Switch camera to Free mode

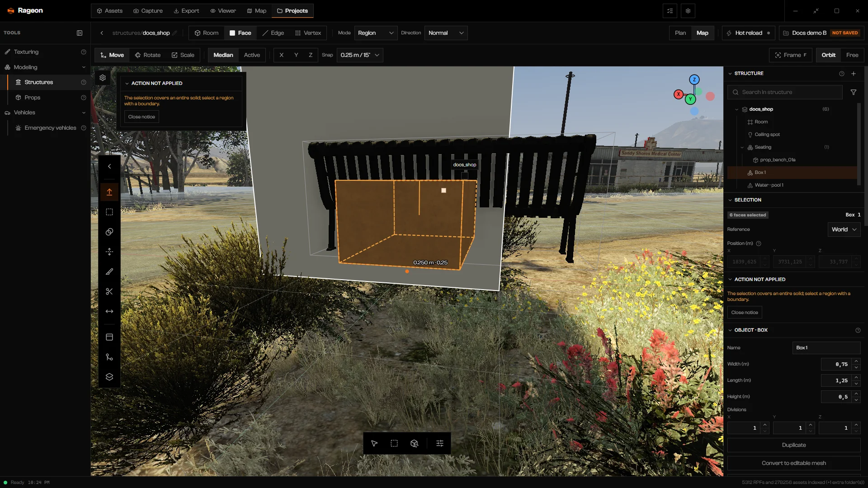point(852,55)
